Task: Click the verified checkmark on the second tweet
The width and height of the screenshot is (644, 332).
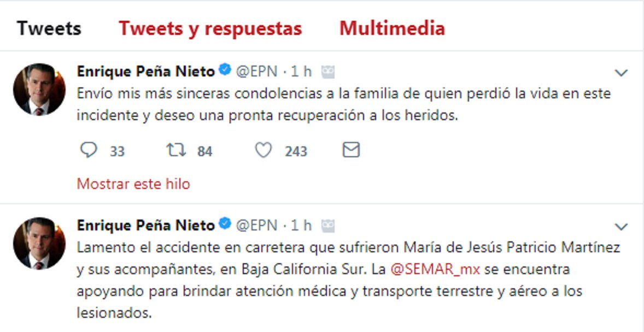Action: (225, 224)
